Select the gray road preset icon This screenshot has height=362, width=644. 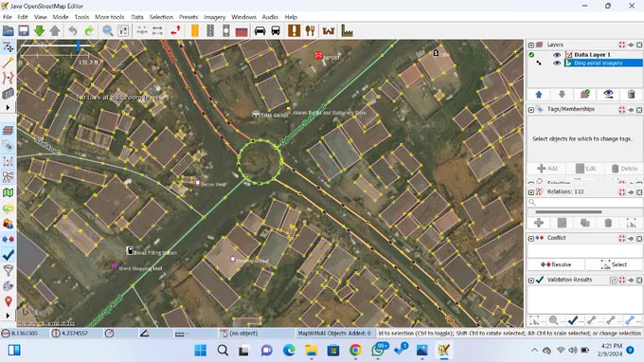(210, 31)
